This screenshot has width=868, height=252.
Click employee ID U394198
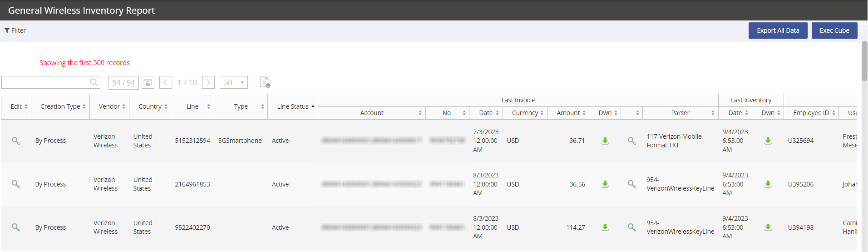click(x=801, y=227)
